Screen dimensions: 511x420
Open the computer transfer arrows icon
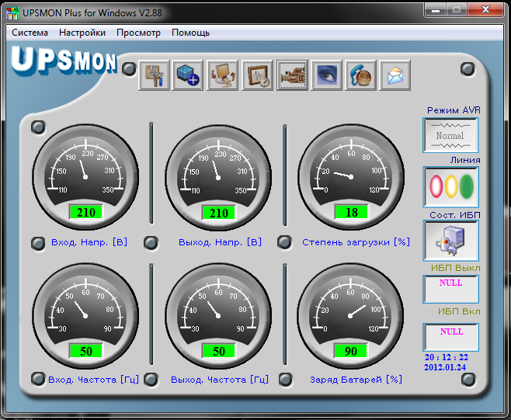pos(223,75)
